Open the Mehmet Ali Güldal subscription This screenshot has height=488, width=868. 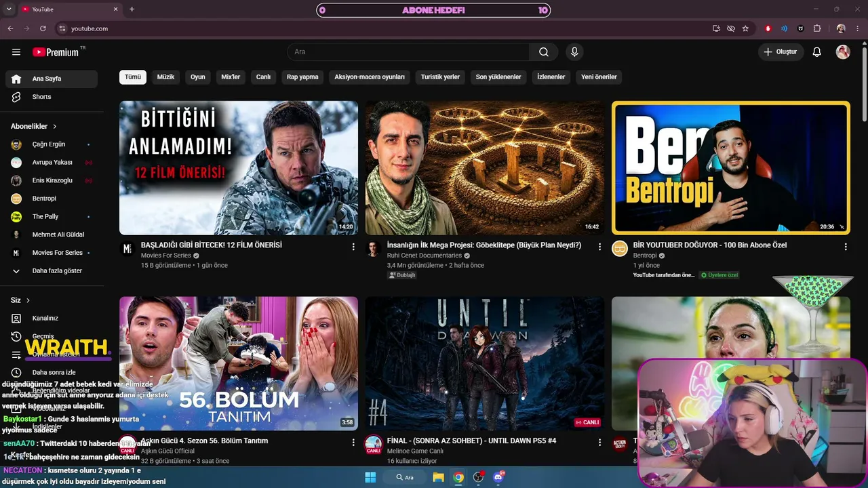coord(52,235)
